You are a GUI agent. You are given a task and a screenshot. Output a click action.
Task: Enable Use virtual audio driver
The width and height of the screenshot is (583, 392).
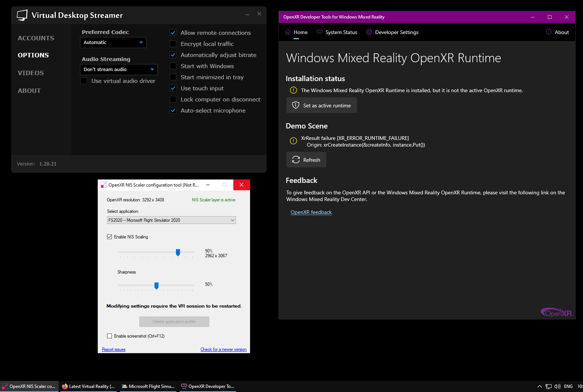point(84,81)
